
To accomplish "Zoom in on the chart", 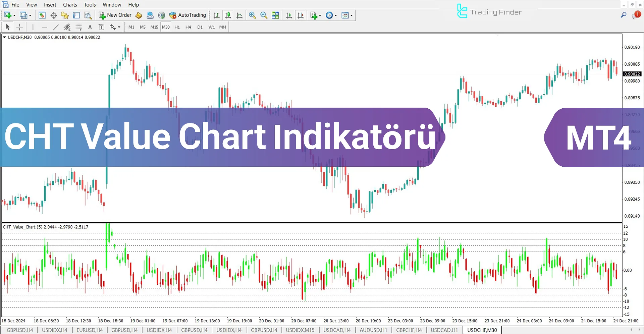I will click(253, 15).
